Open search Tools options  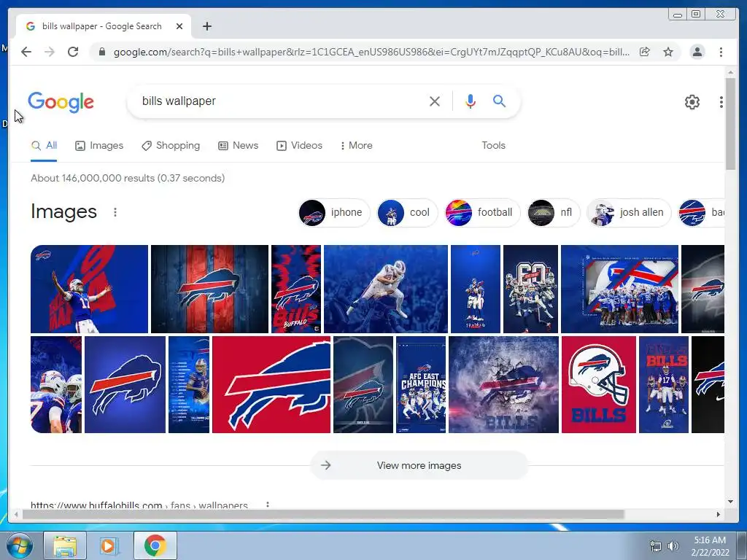(x=493, y=145)
